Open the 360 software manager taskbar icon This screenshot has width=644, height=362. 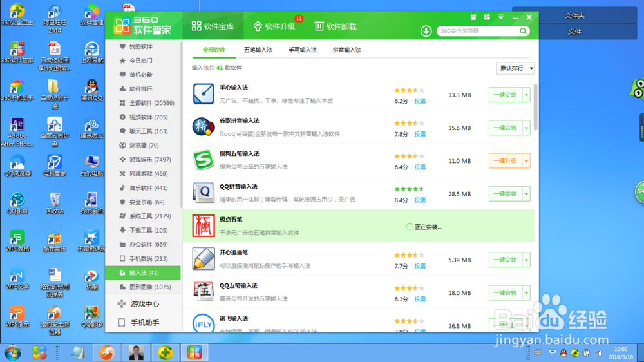[x=194, y=352]
